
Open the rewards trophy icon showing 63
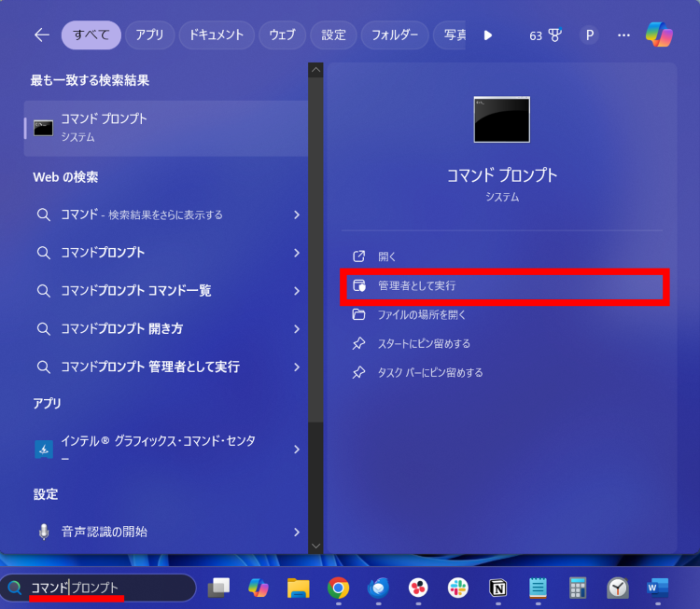(555, 35)
